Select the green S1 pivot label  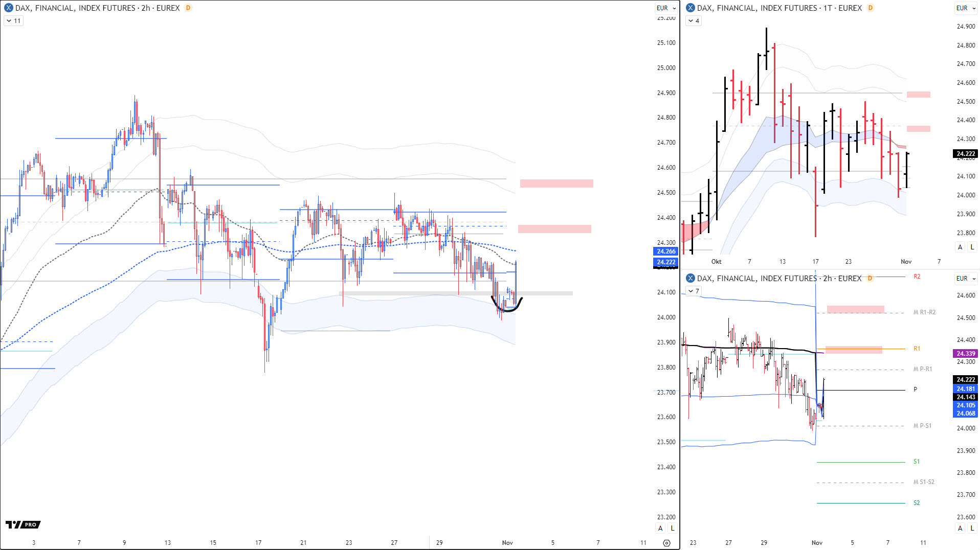point(917,462)
